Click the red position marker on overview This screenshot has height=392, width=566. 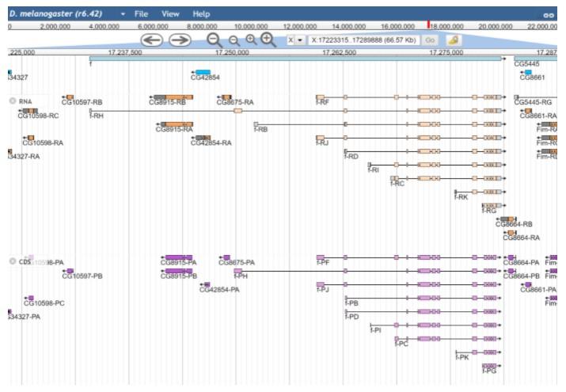pos(428,25)
